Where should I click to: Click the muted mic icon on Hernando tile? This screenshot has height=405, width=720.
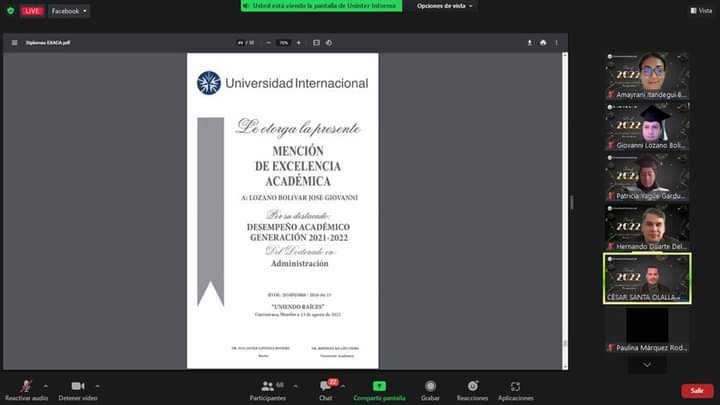(x=610, y=247)
